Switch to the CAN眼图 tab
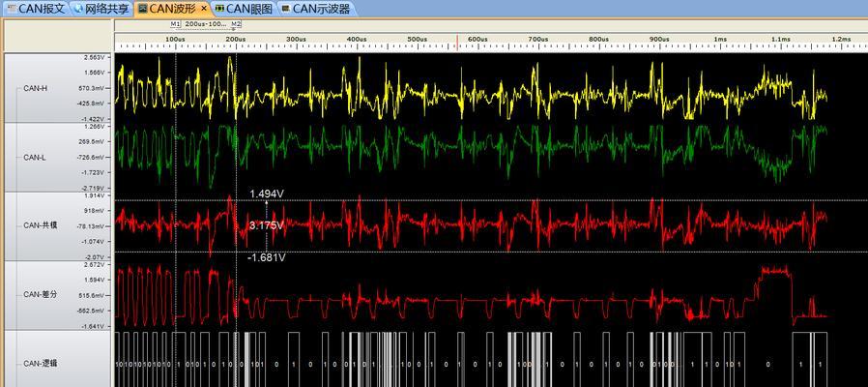This screenshot has height=387, width=868. click(245, 9)
